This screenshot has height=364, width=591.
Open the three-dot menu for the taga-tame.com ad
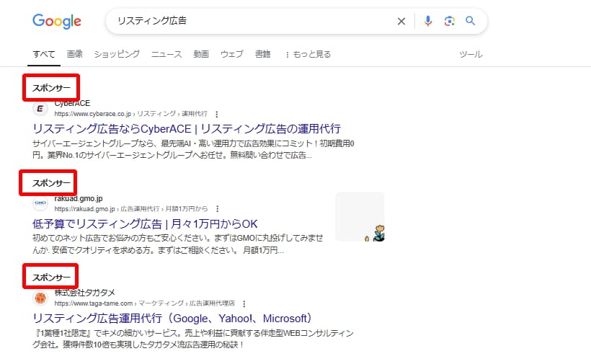click(x=244, y=303)
